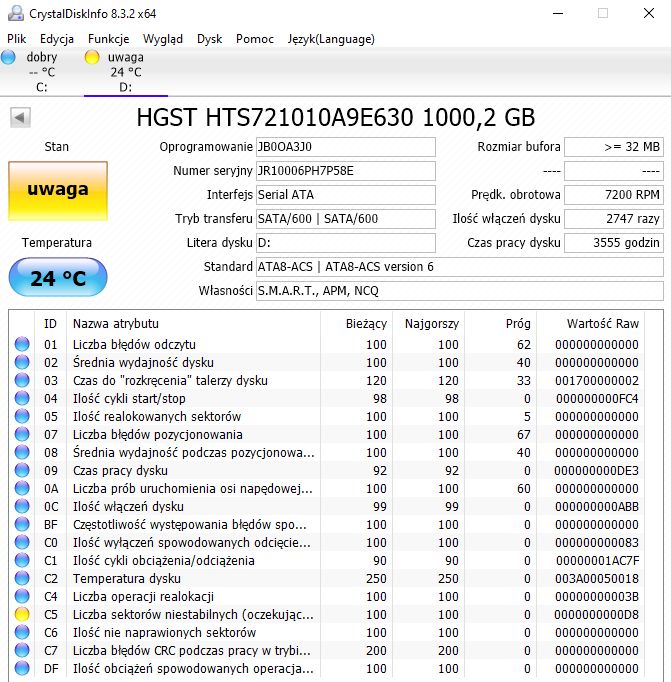The height and width of the screenshot is (682, 671).
Task: Click yellow warning orb of row C5
Action: tap(22, 614)
